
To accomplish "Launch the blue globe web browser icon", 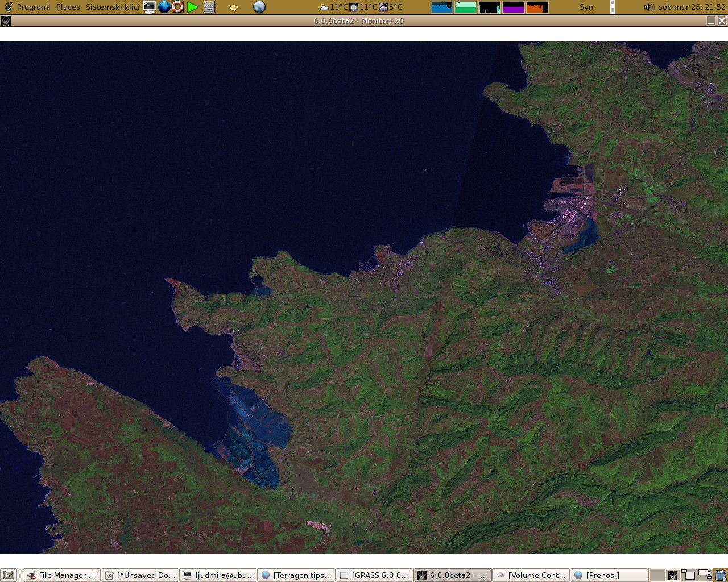I will [164, 7].
